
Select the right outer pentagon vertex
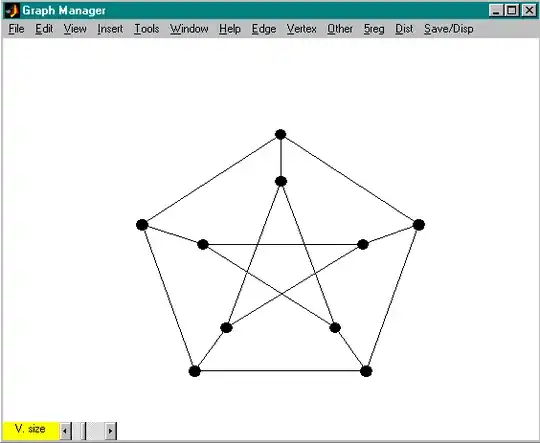point(419,225)
